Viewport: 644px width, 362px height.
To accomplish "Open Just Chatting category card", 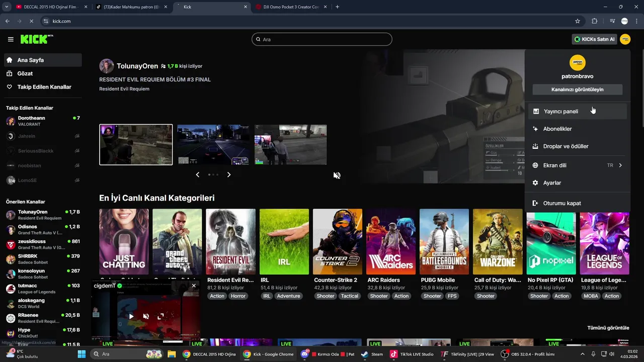I will pyautogui.click(x=124, y=242).
